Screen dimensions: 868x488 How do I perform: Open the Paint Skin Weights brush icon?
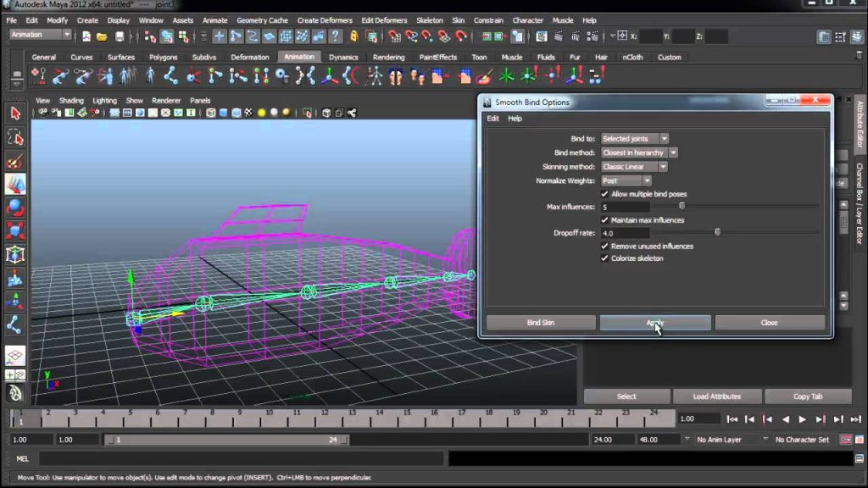(x=484, y=75)
